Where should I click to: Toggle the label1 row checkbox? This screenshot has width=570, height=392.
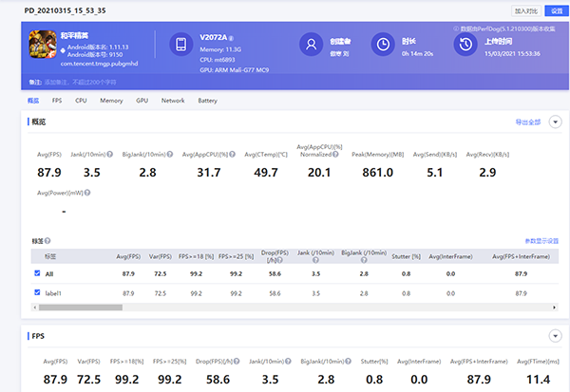(37, 293)
